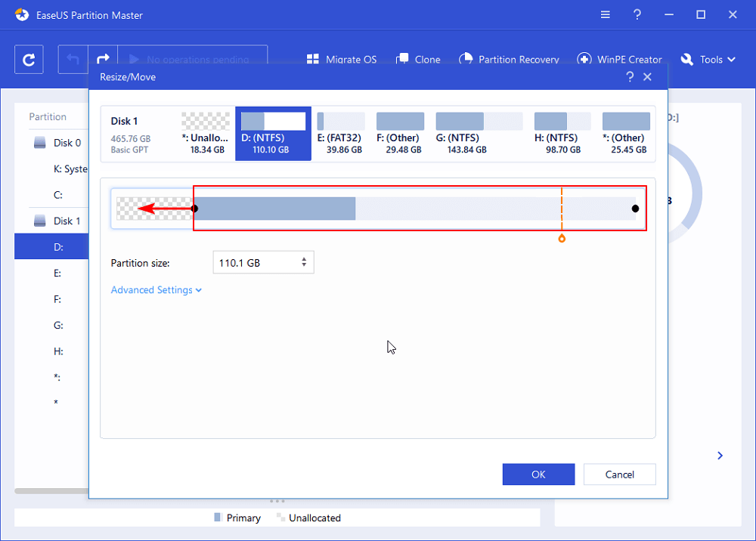Click the right chevron arrow in right panel
Image resolution: width=756 pixels, height=541 pixels.
pos(720,456)
